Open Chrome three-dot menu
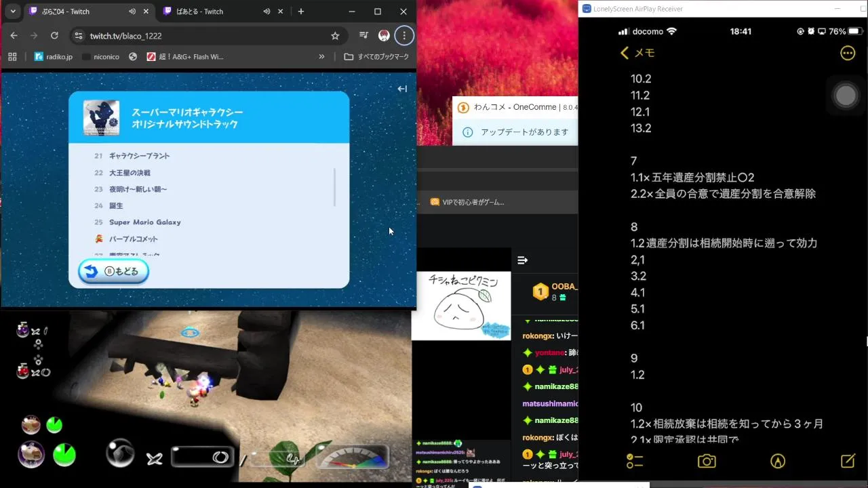The image size is (868, 488). point(404,35)
